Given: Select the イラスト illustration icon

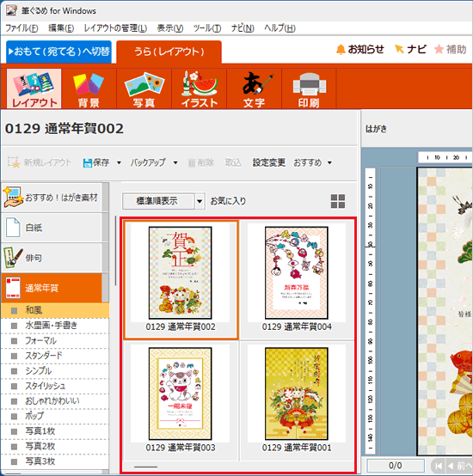Looking at the screenshot, I should pyautogui.click(x=200, y=88).
